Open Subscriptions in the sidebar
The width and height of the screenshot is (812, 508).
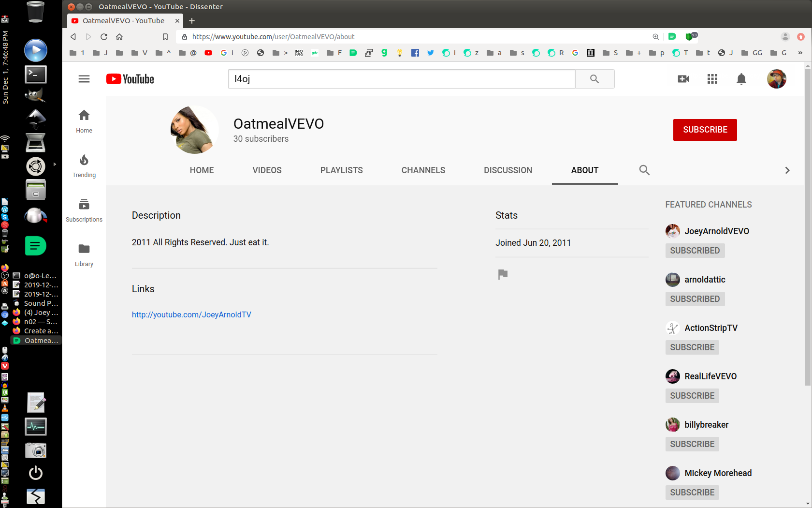click(x=84, y=210)
